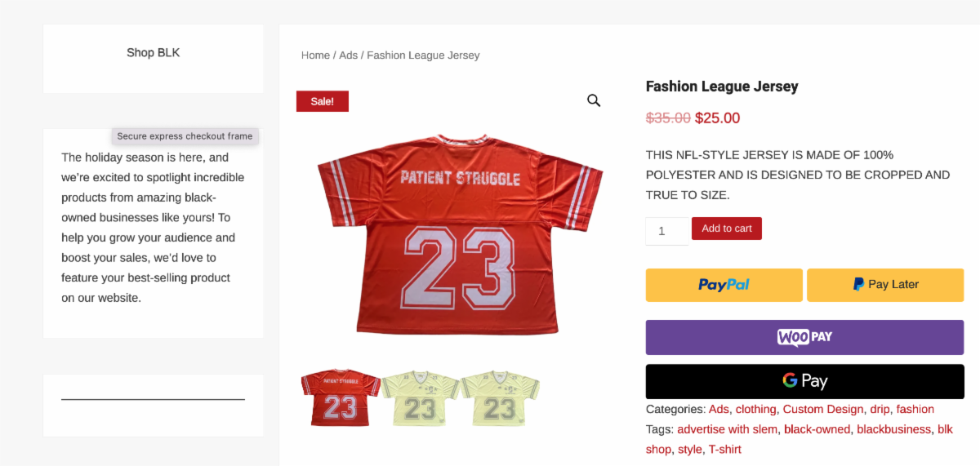
Task: Select the last yellow jersey thumbnail
Action: 500,397
